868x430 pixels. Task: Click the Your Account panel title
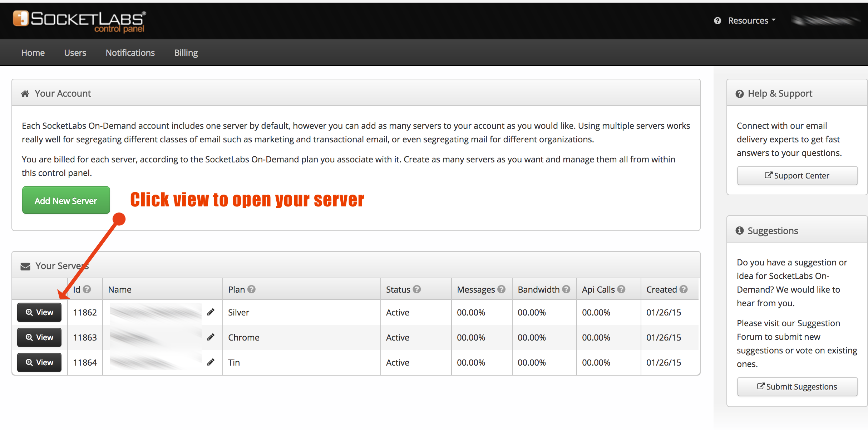(x=63, y=93)
